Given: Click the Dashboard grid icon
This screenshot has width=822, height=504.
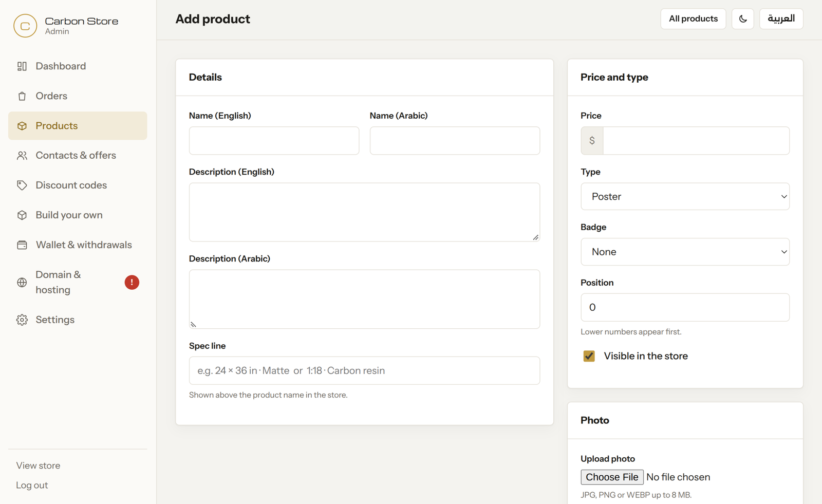Looking at the screenshot, I should click(22, 66).
